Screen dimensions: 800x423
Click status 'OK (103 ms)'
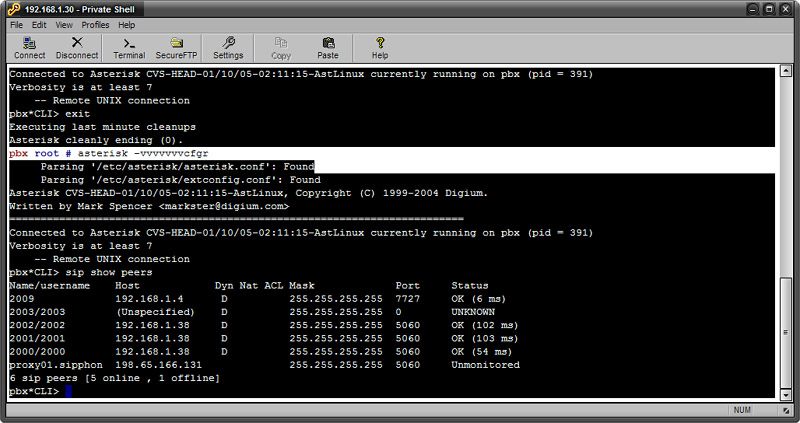click(x=485, y=339)
